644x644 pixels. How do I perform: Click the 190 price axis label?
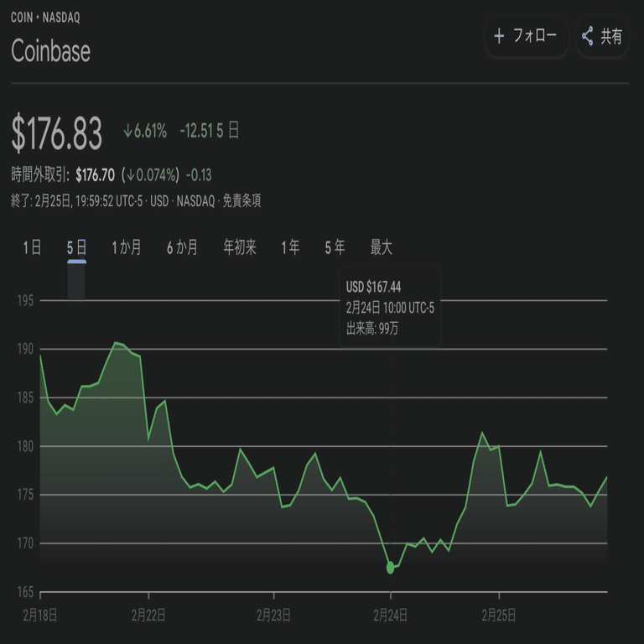(25, 349)
